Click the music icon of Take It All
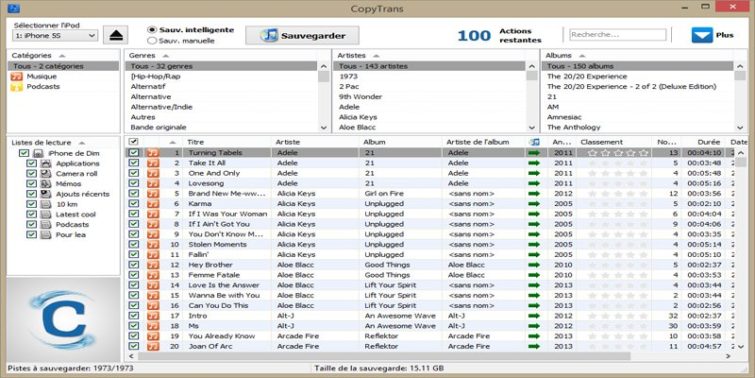This screenshot has height=378, width=755. click(x=153, y=163)
